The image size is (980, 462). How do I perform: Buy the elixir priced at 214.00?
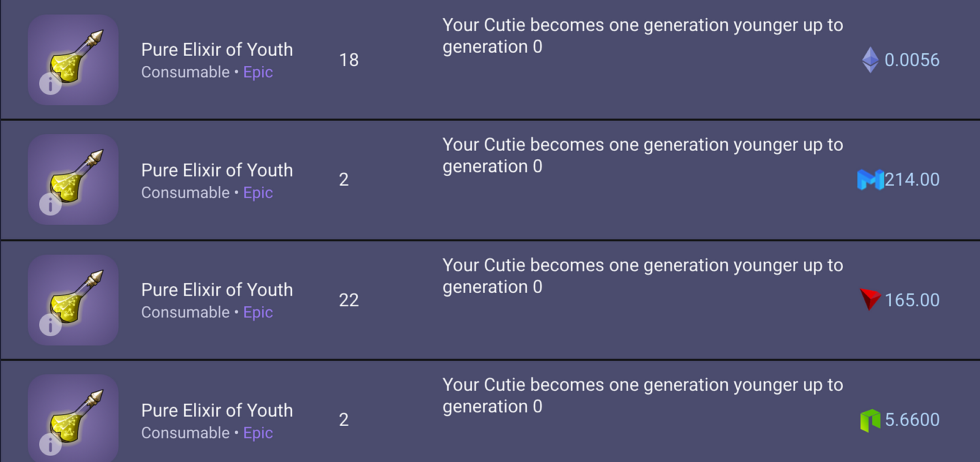click(912, 180)
